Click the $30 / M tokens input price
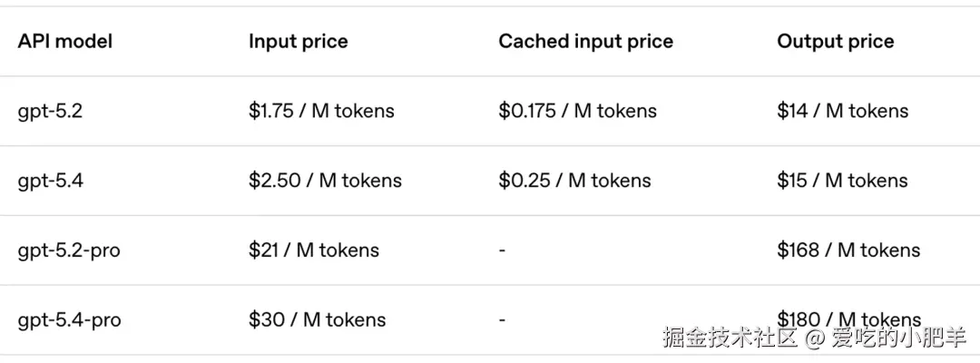The image size is (980, 363). (317, 320)
